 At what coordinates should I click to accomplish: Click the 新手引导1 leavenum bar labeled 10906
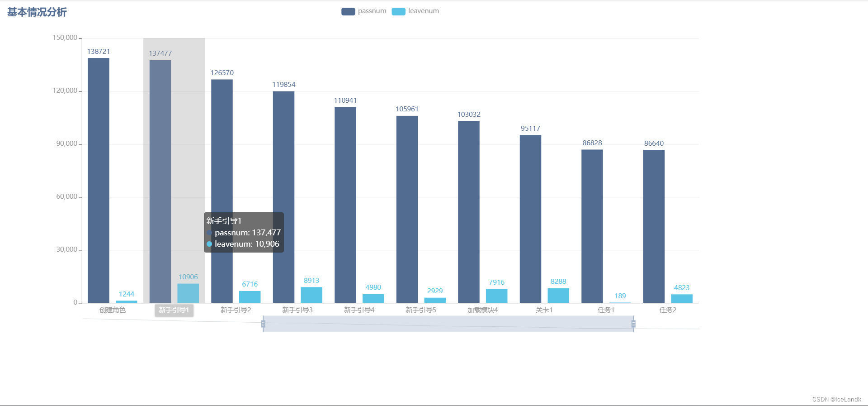coord(188,293)
